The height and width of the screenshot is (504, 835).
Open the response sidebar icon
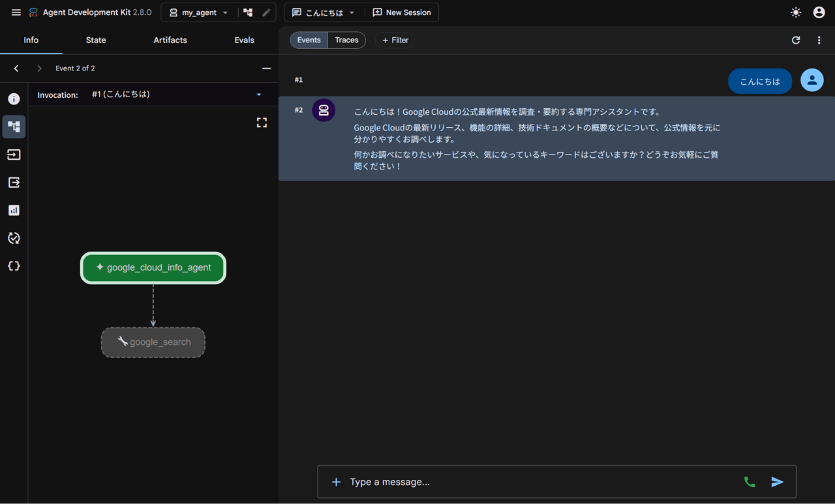pos(14,183)
